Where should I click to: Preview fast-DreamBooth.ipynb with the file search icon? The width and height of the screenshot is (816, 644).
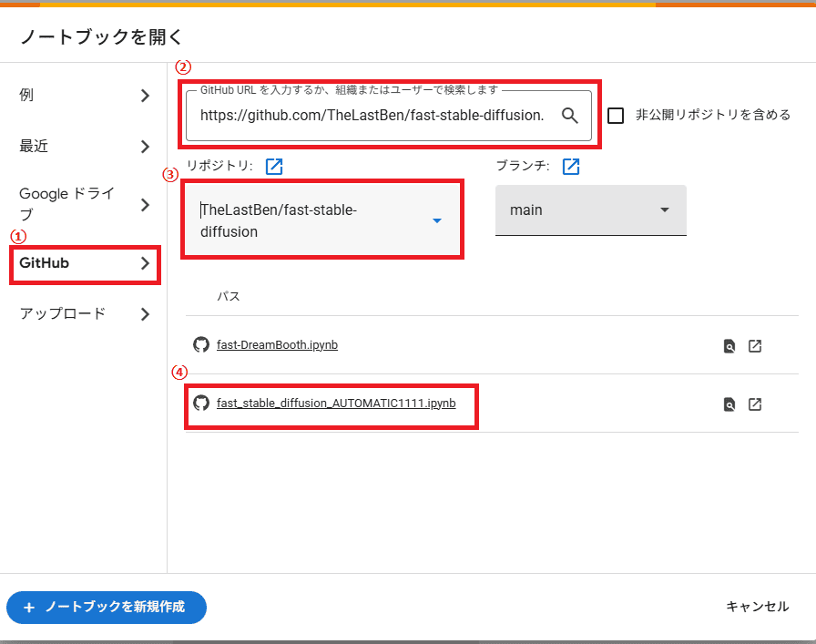[x=729, y=346]
